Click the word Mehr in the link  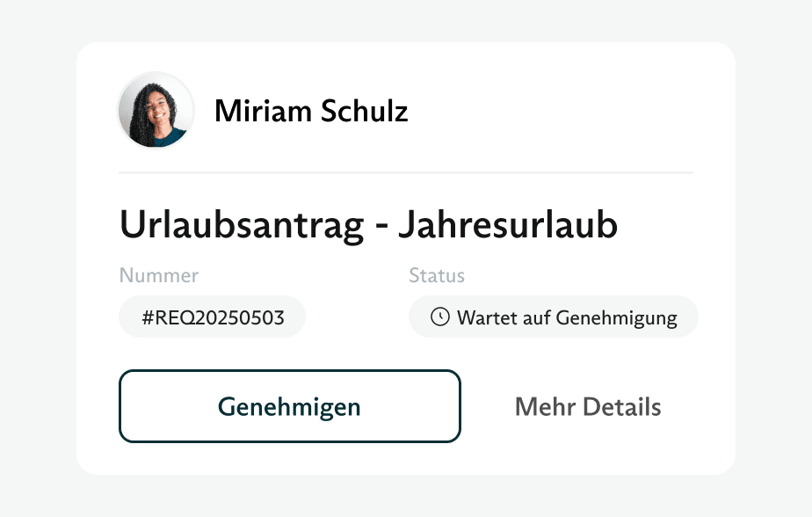coord(540,407)
